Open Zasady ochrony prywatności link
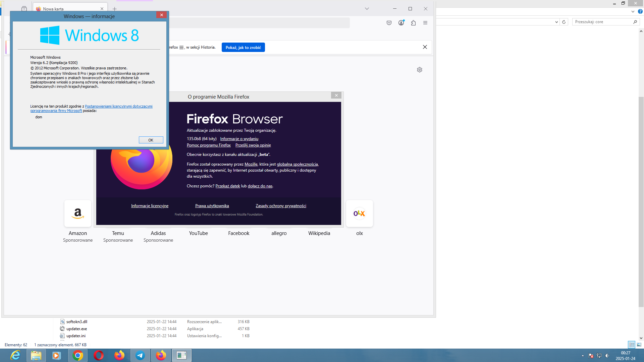The image size is (644, 362). [281, 206]
